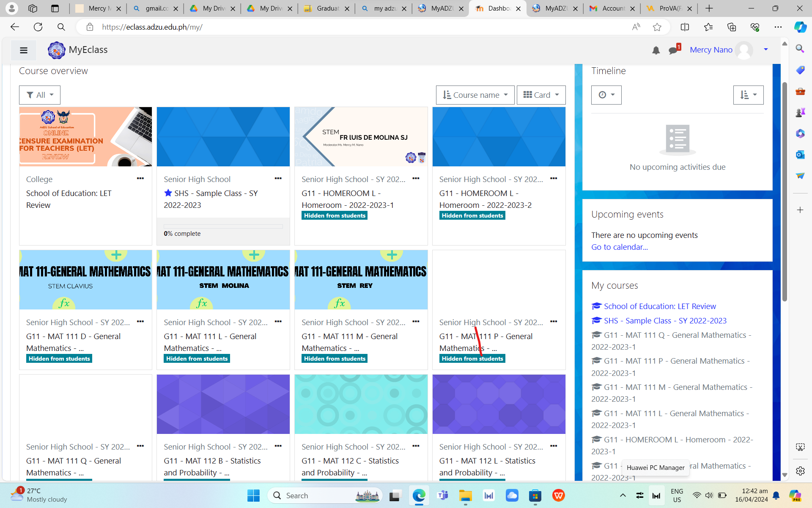This screenshot has width=812, height=508.
Task: Refresh the page in the browser
Action: click(38, 27)
